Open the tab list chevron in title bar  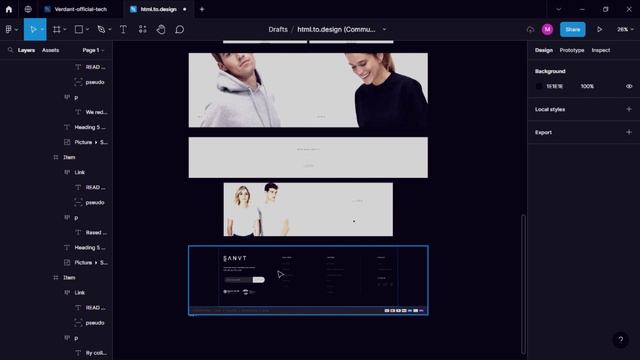tap(559, 9)
